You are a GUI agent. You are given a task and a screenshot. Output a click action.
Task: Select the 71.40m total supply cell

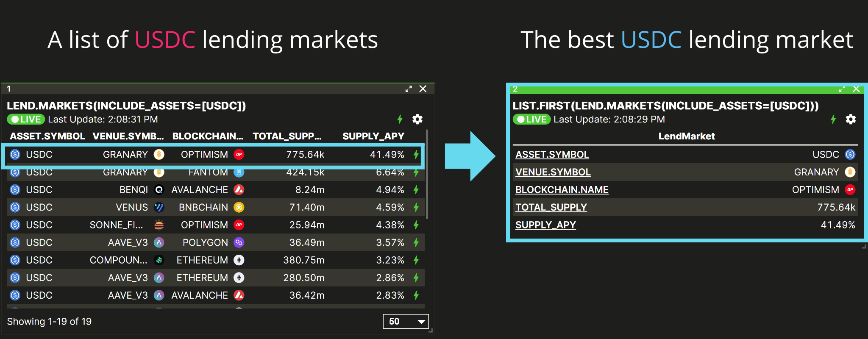(307, 207)
